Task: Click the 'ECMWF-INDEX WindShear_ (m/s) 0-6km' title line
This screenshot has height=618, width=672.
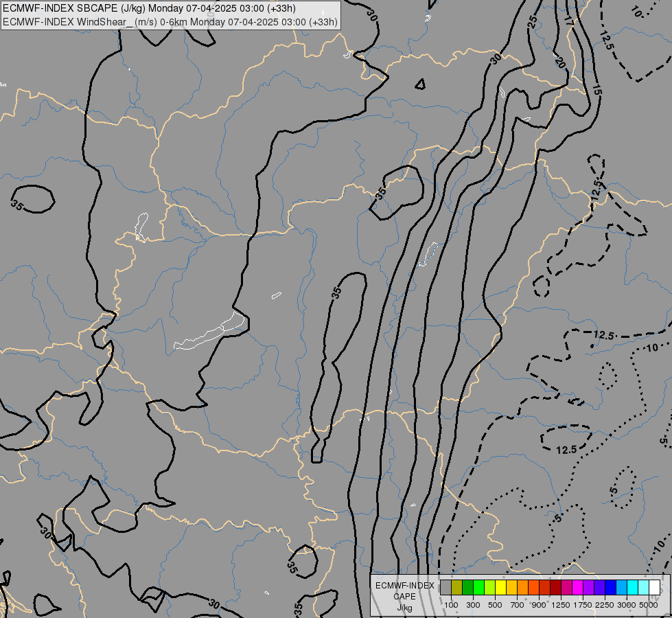Action: click(x=95, y=22)
